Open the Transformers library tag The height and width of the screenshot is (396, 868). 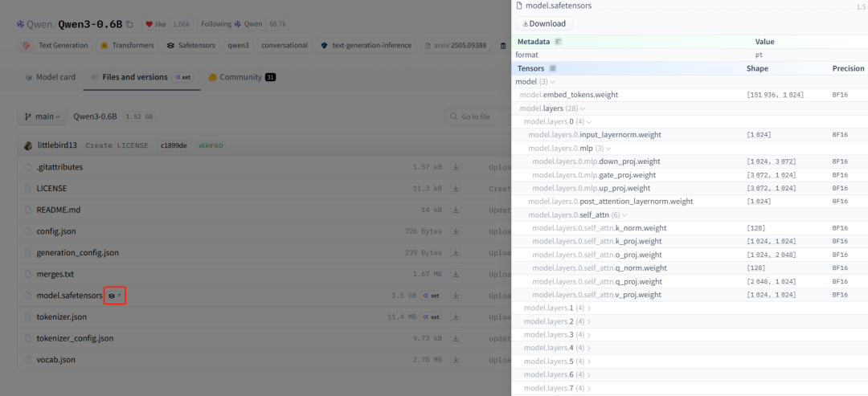point(127,45)
